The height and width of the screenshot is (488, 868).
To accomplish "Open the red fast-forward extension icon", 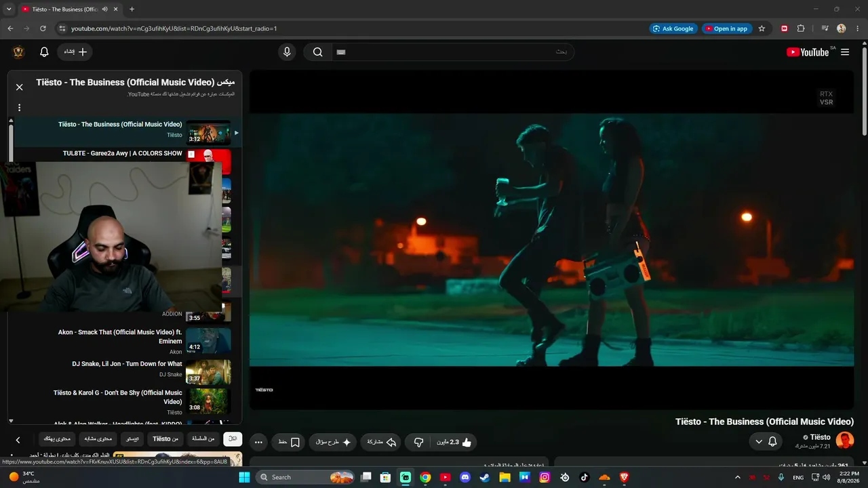I will (785, 28).
